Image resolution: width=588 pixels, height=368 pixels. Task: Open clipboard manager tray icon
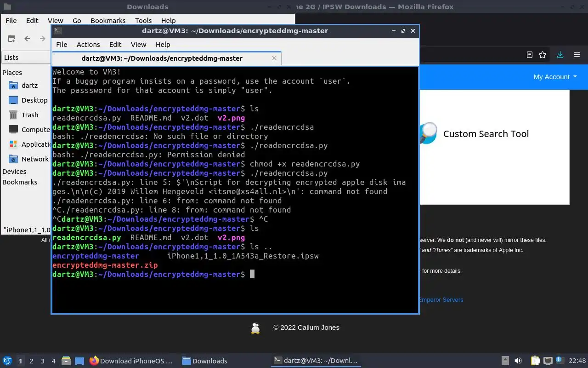[x=535, y=361]
